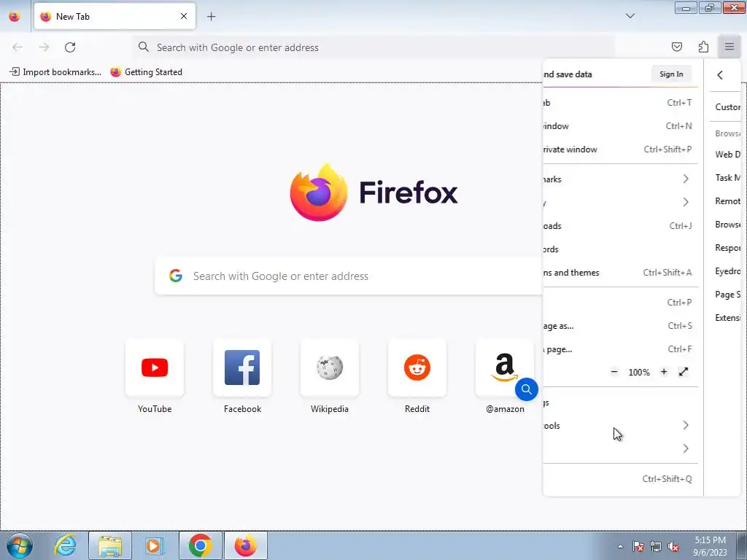The image size is (747, 560).
Task: Open the List all tabs dropdown arrow
Action: (x=630, y=16)
